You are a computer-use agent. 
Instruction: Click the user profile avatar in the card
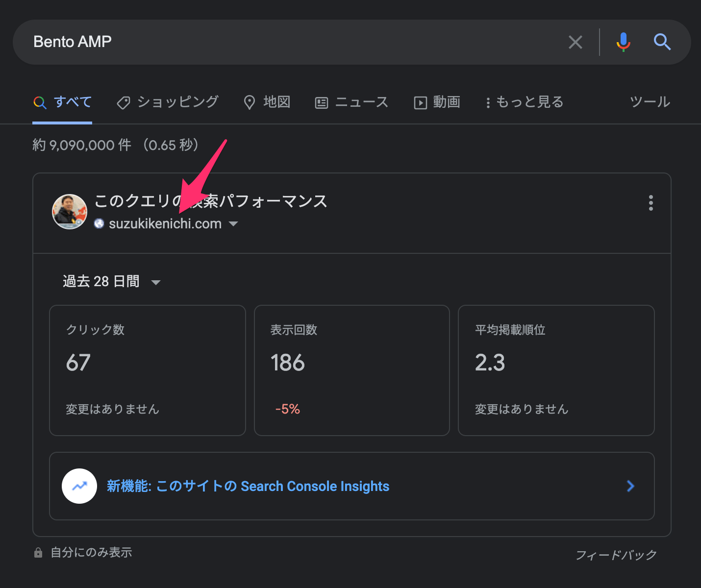click(x=70, y=212)
